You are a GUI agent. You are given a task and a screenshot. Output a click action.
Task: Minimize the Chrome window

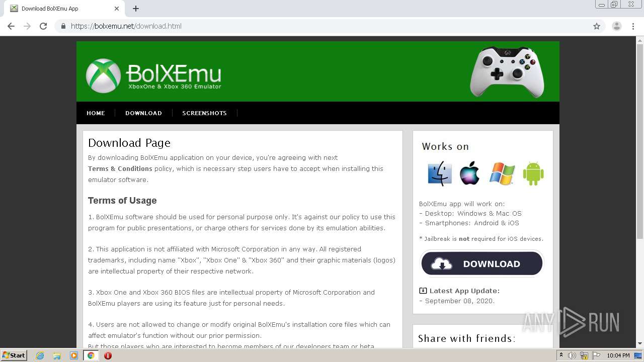[602, 5]
